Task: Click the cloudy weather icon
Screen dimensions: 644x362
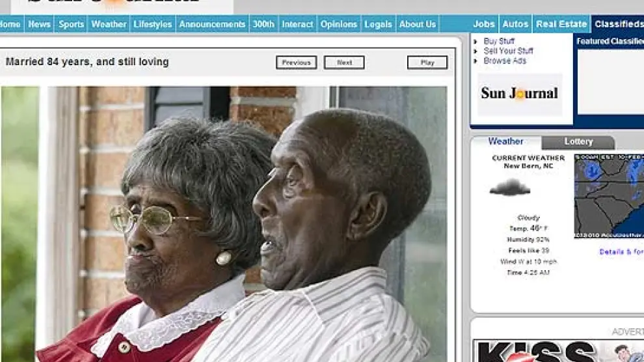Action: pyautogui.click(x=509, y=188)
